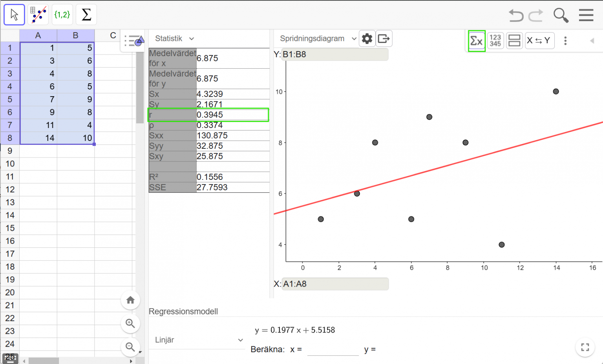The width and height of the screenshot is (603, 364).
Task: Toggle the 123 data display panel
Action: pos(495,40)
